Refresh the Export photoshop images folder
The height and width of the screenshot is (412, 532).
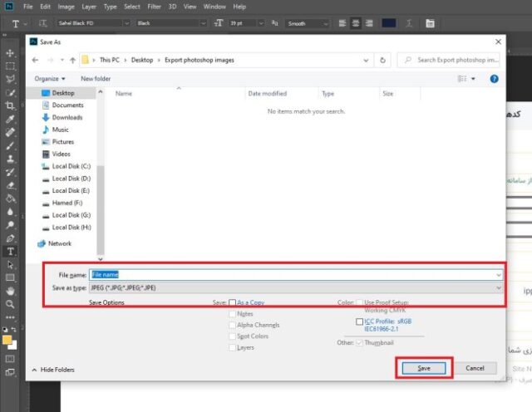pyautogui.click(x=382, y=60)
